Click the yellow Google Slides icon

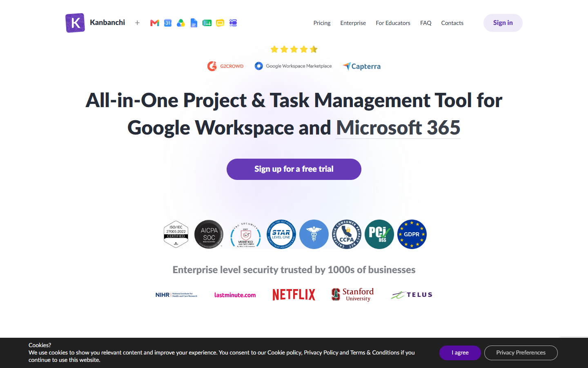click(220, 23)
